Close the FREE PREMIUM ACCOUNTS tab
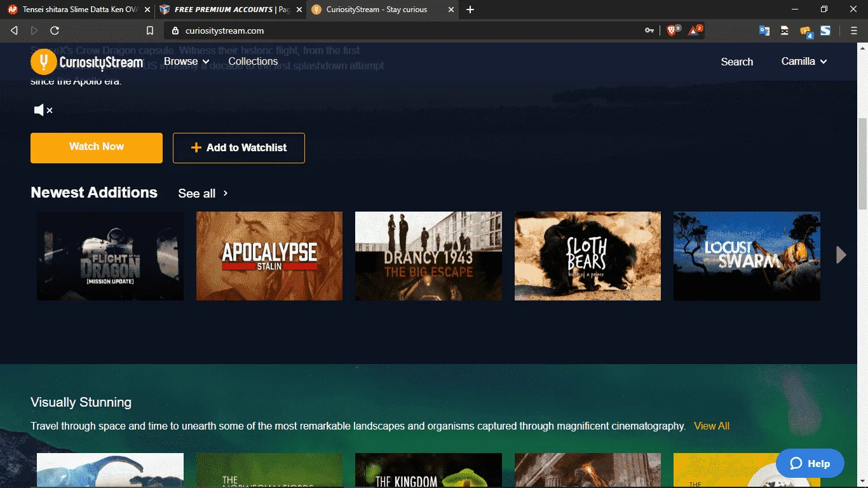The width and height of the screenshot is (868, 488). coord(298,10)
